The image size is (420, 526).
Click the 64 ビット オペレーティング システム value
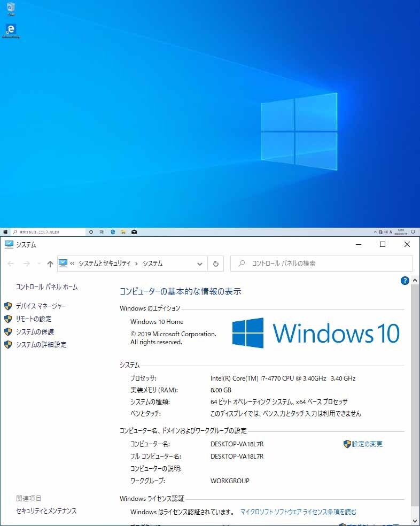click(279, 401)
